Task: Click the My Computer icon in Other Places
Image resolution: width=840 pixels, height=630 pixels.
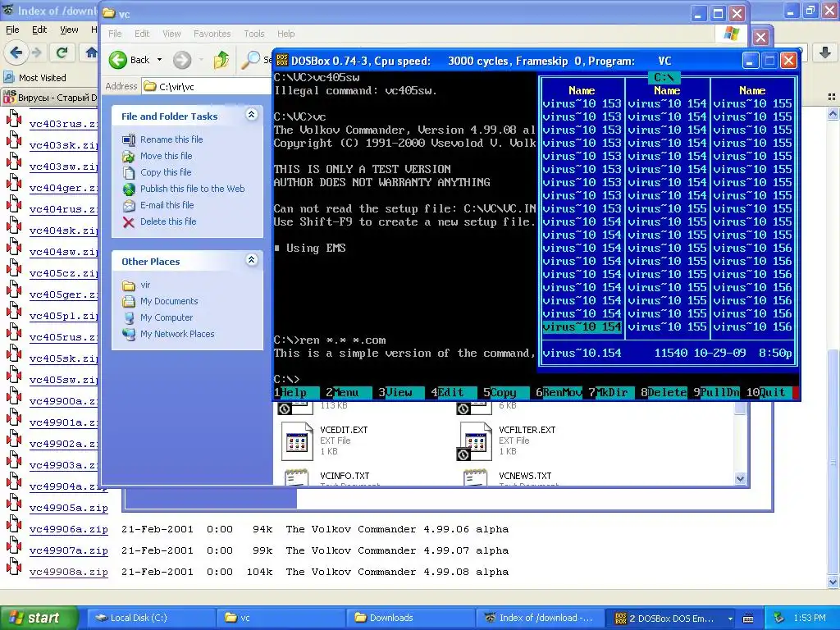Action: click(x=129, y=317)
